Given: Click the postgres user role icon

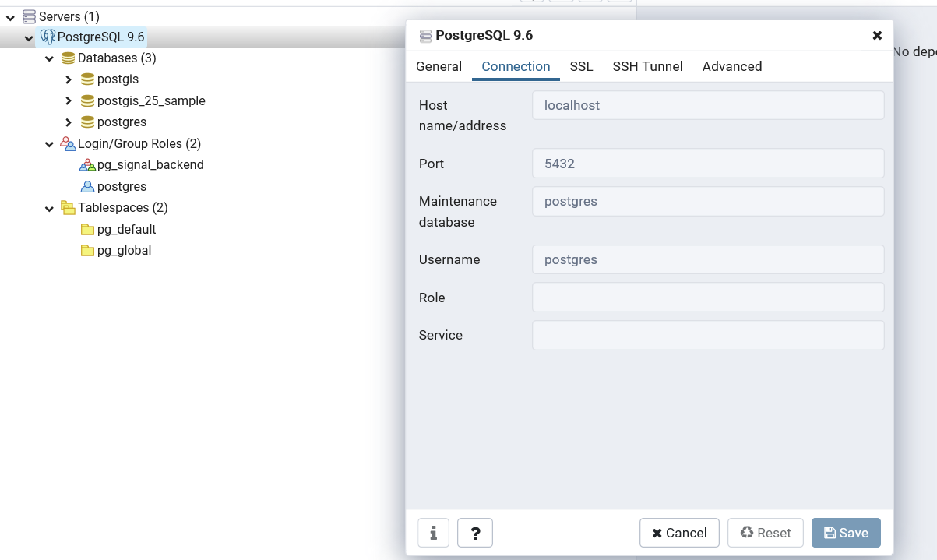Looking at the screenshot, I should pos(88,187).
